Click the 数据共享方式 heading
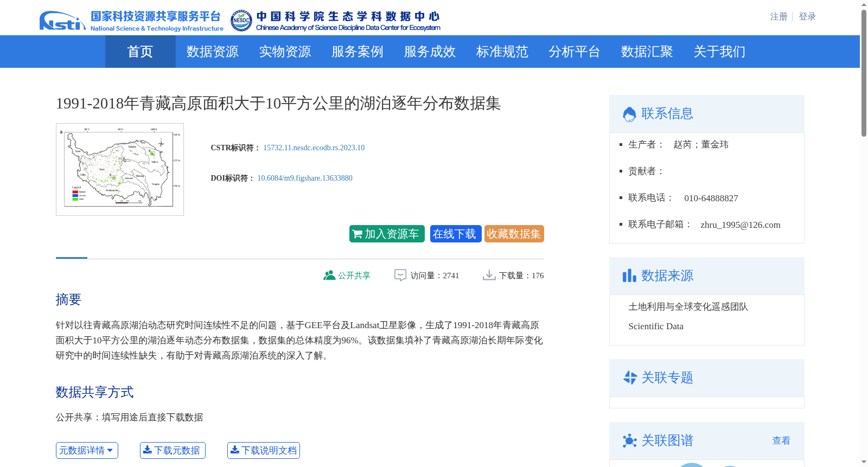This screenshot has width=868, height=467. click(94, 392)
